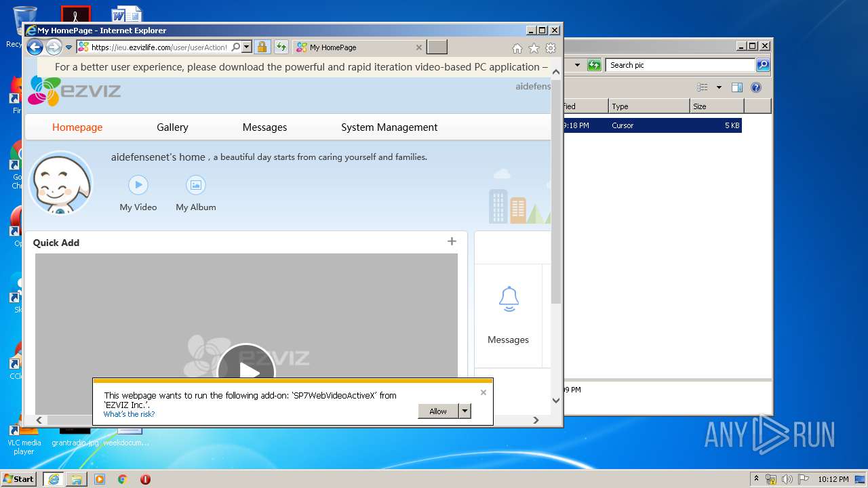Image resolution: width=868 pixels, height=488 pixels.
Task: Open the Favorites star icon
Action: click(534, 48)
